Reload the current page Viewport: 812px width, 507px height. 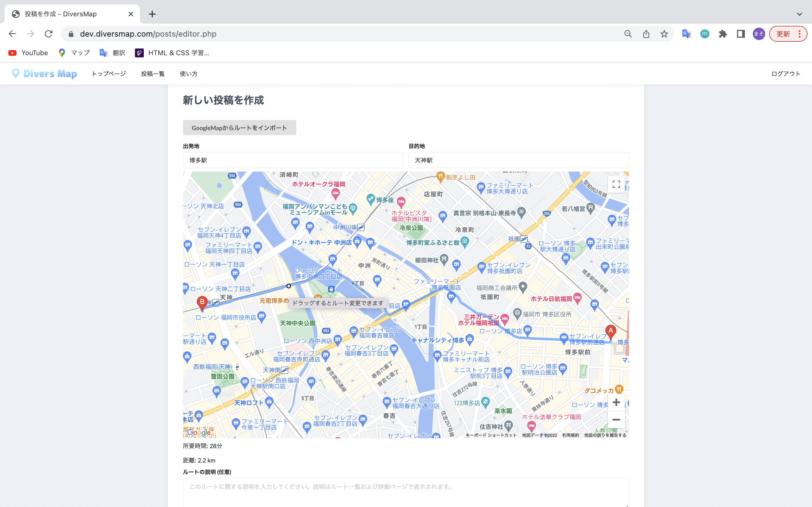point(48,34)
